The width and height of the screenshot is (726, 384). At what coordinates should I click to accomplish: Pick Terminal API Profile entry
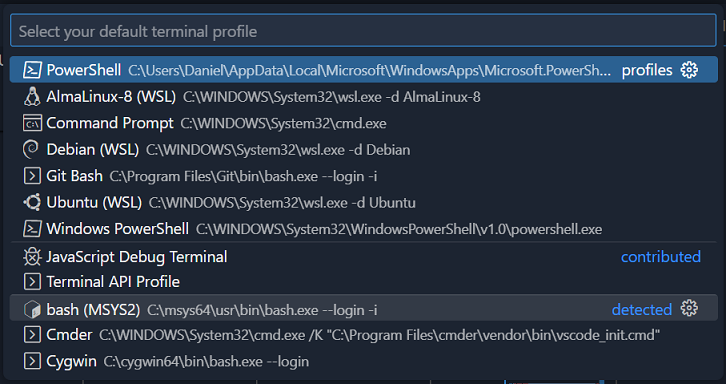tap(363, 282)
